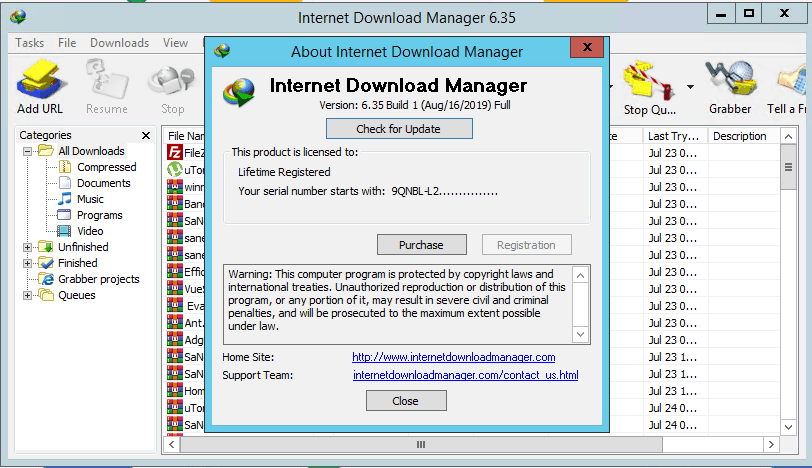Click the FileZilla file icon in the list
Image resolution: width=812 pixels, height=468 pixels.
coord(175,152)
